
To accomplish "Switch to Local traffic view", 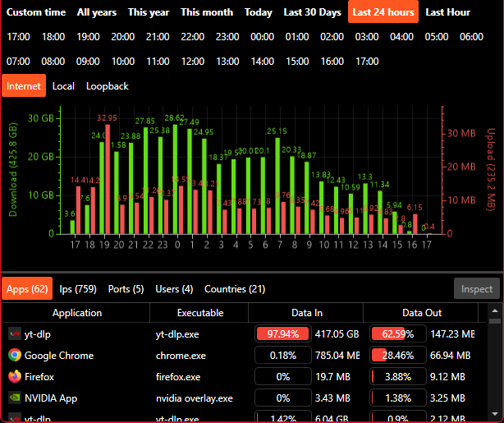I will (x=63, y=86).
